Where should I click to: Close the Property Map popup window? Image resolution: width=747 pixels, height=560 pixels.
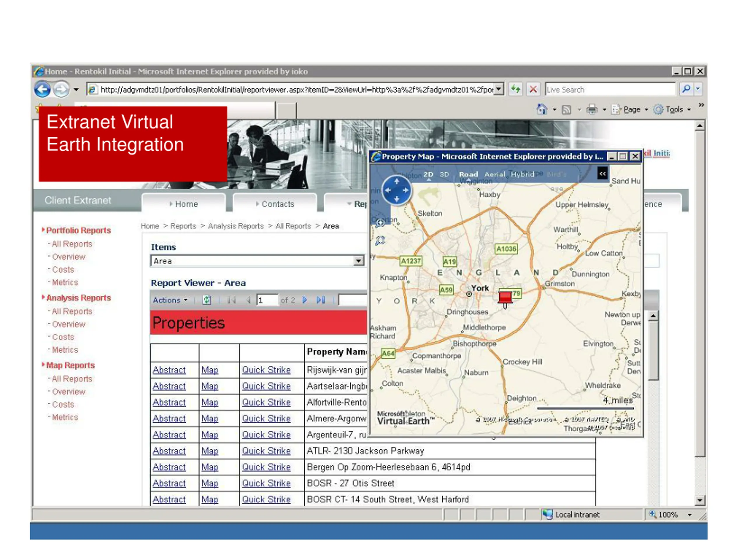click(x=635, y=156)
